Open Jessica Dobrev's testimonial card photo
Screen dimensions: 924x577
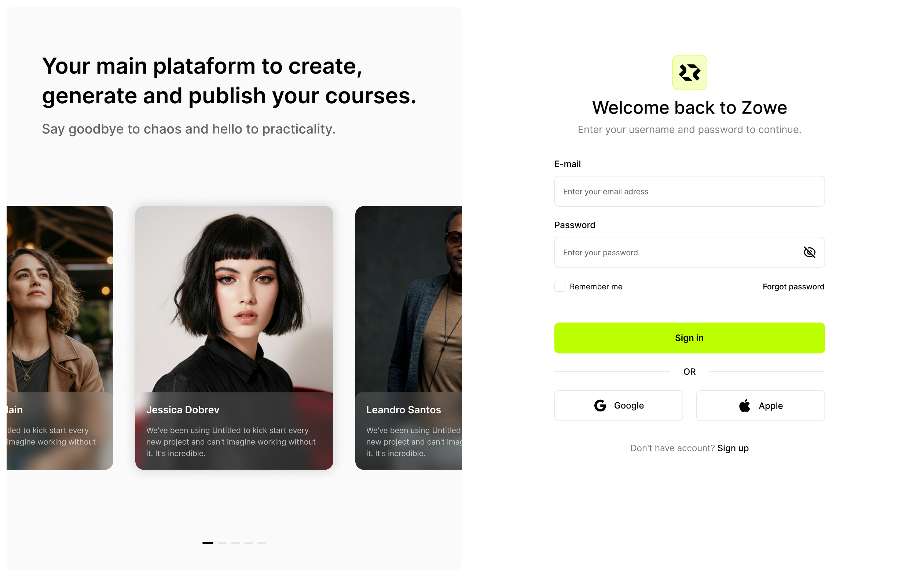[234, 299]
